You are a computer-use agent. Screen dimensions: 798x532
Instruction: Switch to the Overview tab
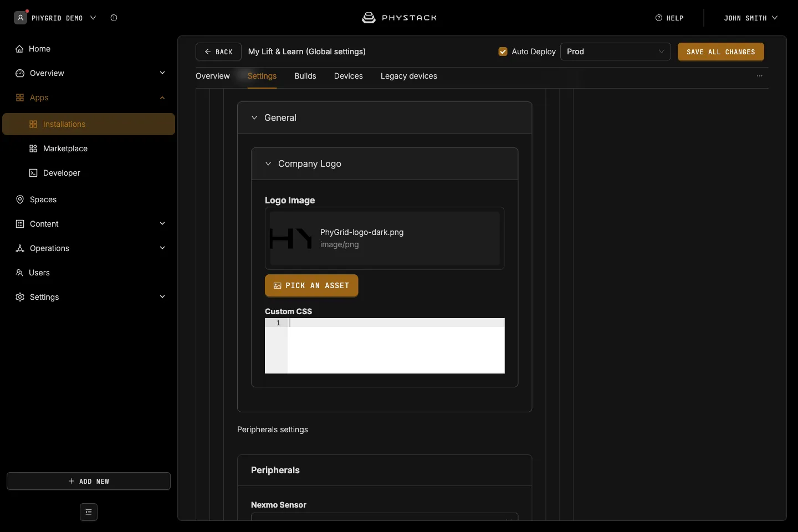tap(213, 76)
